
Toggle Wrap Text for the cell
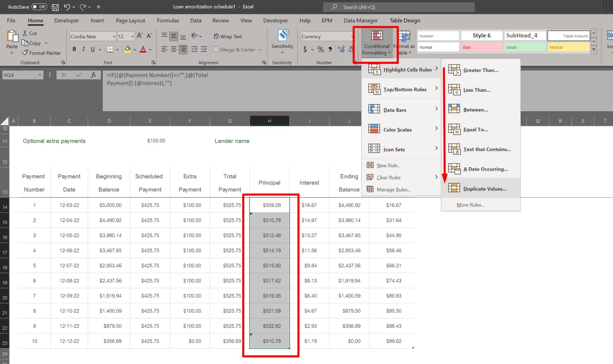228,37
